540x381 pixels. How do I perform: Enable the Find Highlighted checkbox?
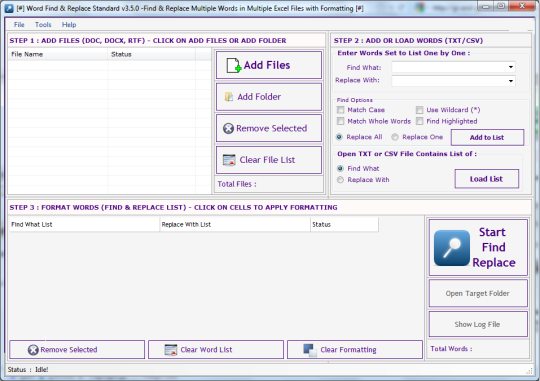tap(419, 121)
